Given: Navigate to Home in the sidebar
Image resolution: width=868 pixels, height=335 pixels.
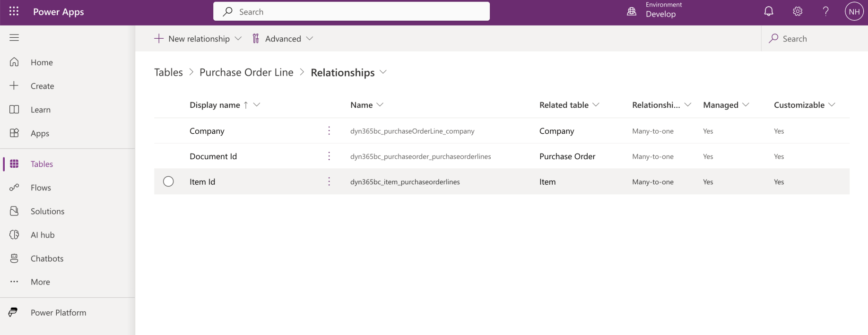Looking at the screenshot, I should [42, 62].
